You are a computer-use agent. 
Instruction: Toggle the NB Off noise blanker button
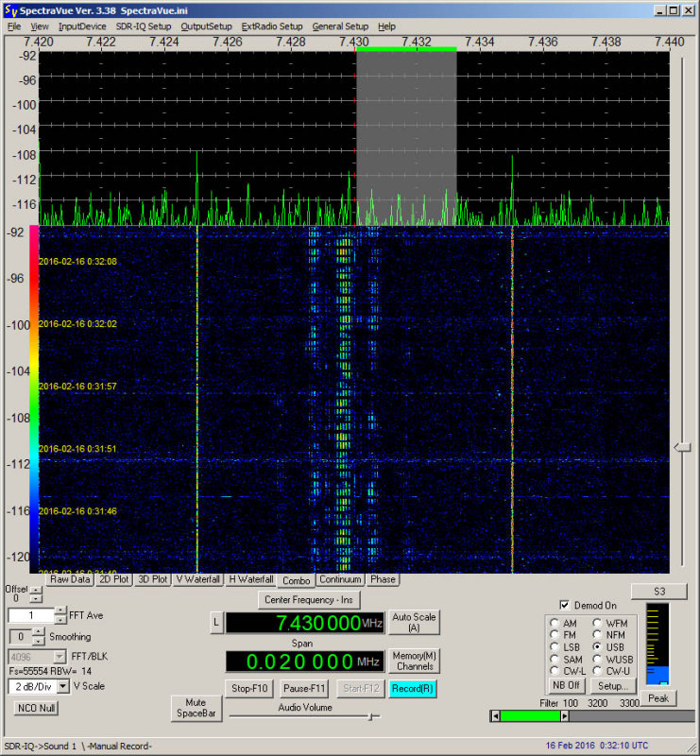click(567, 685)
